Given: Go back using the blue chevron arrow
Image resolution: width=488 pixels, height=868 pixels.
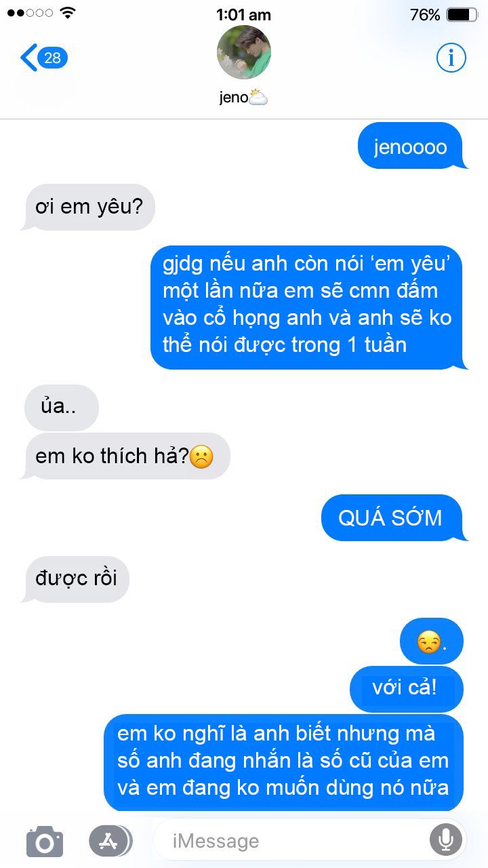Looking at the screenshot, I should 28,58.
